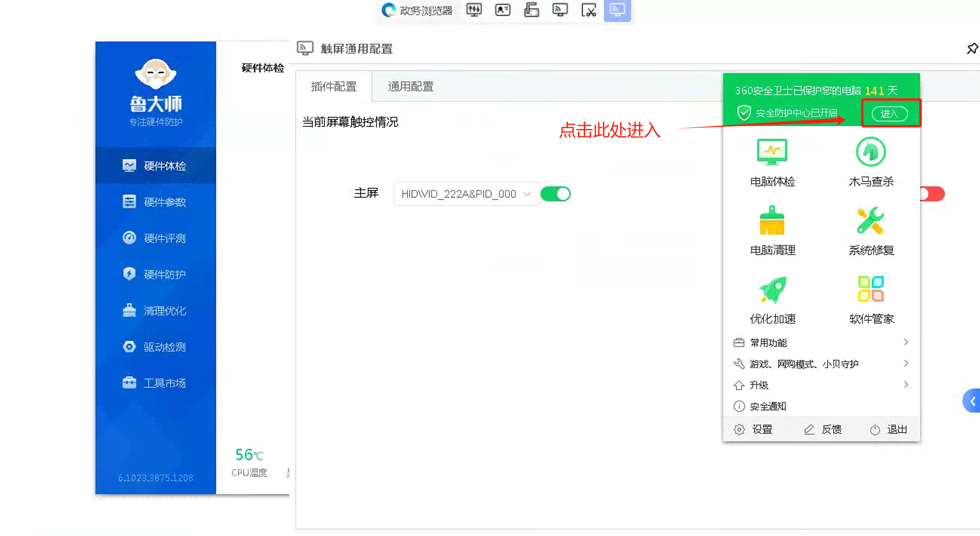Launch 木马查杀 in 360 panel
Viewport: 980px width, 536px height.
[871, 163]
